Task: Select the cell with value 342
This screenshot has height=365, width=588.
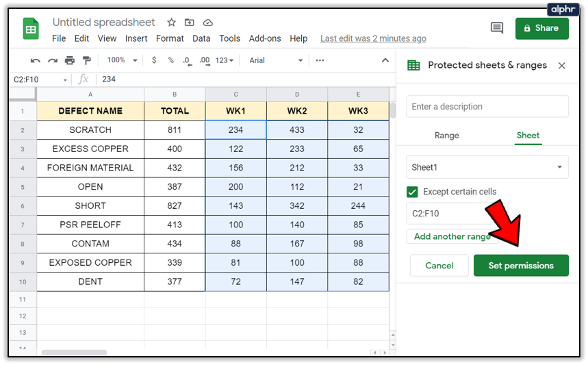Action: [297, 205]
